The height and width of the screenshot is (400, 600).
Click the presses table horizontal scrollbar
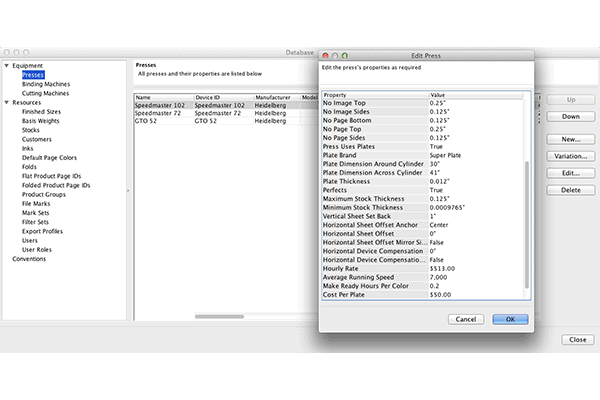(x=219, y=317)
